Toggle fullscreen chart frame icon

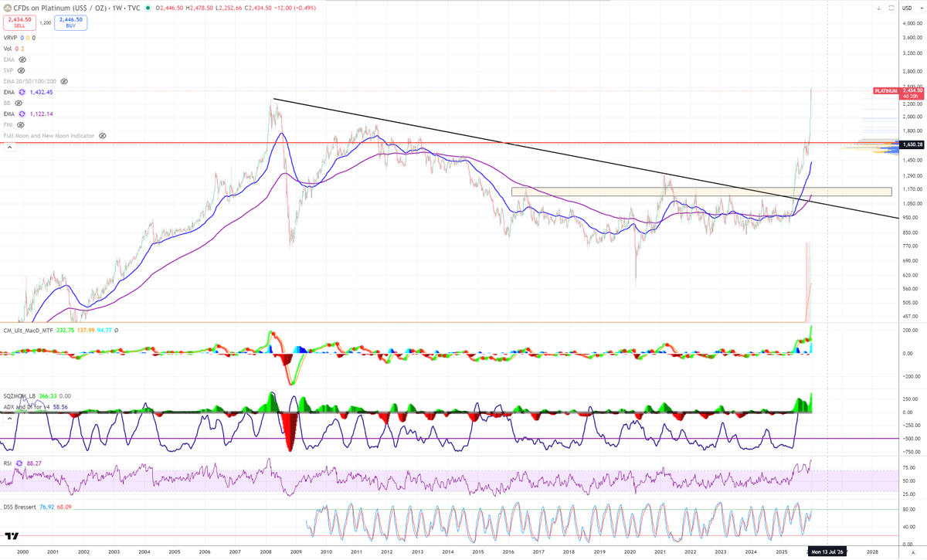[x=891, y=8]
